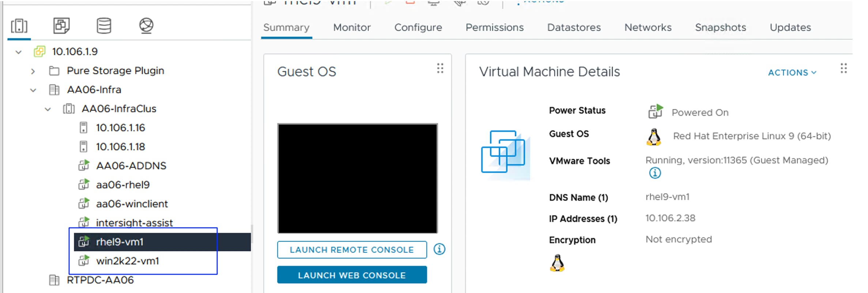Select the aa06-rhel9 virtual machine
868x293 pixels.
pyautogui.click(x=123, y=185)
